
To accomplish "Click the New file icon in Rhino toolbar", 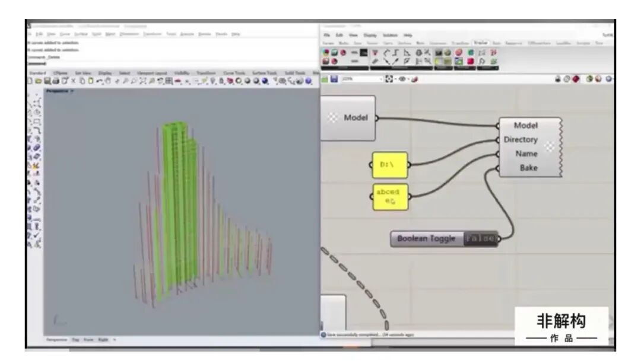I will pos(30,81).
